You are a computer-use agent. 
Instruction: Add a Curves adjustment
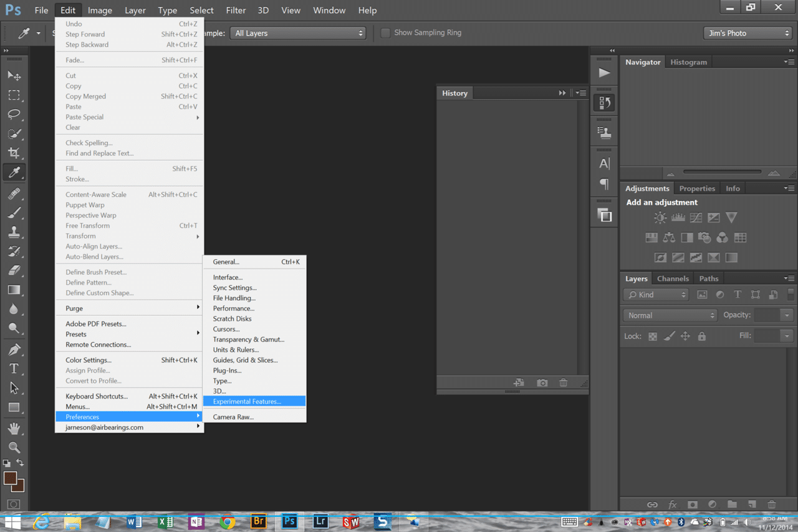point(696,217)
